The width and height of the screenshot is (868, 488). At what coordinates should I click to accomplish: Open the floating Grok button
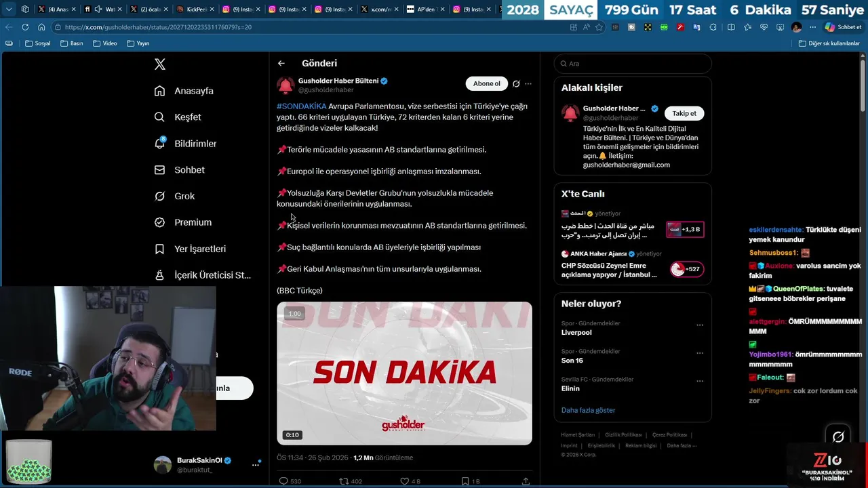click(838, 437)
